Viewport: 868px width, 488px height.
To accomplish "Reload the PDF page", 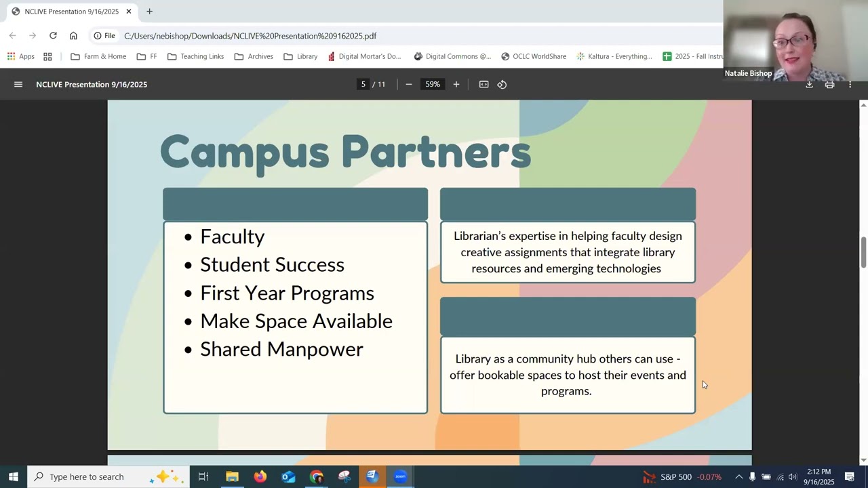I will 53,36.
